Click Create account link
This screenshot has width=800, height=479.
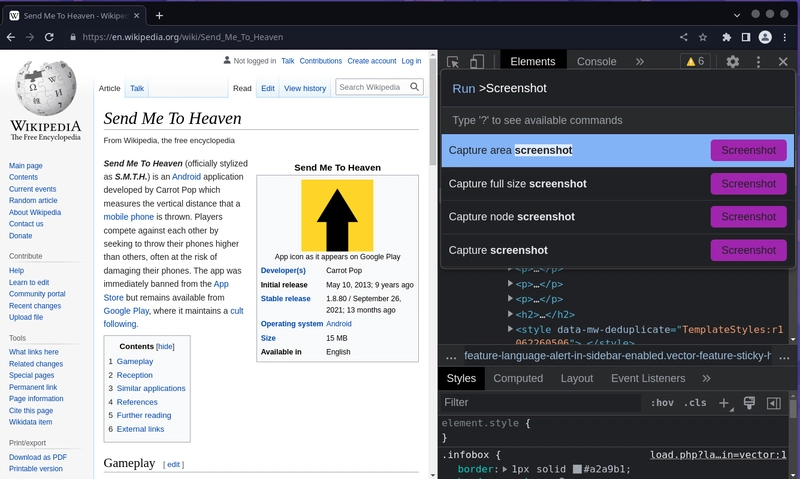tap(371, 61)
